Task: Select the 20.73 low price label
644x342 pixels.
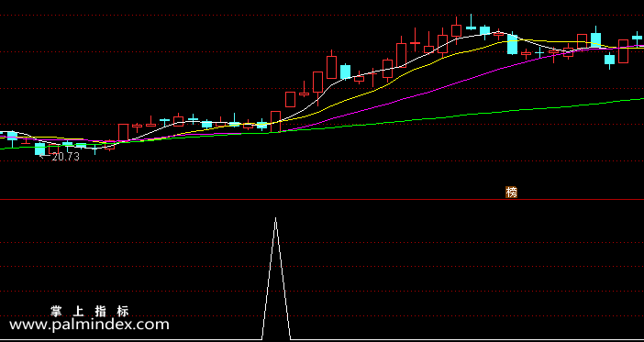Action: 66,157
